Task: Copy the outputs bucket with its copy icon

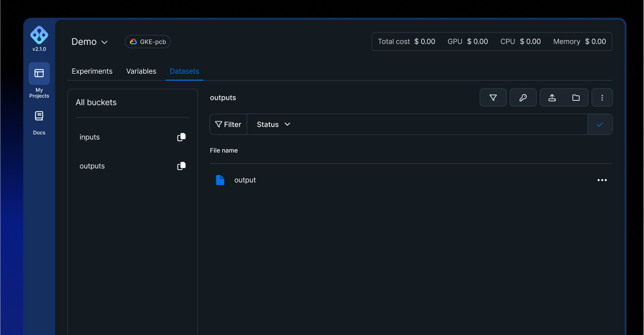Action: point(181,166)
